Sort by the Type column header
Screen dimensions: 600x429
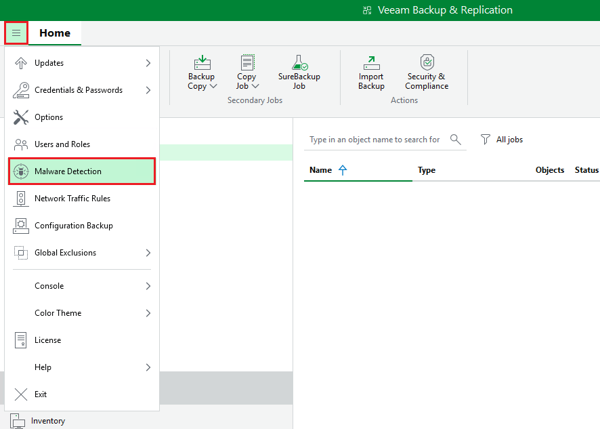tap(426, 170)
